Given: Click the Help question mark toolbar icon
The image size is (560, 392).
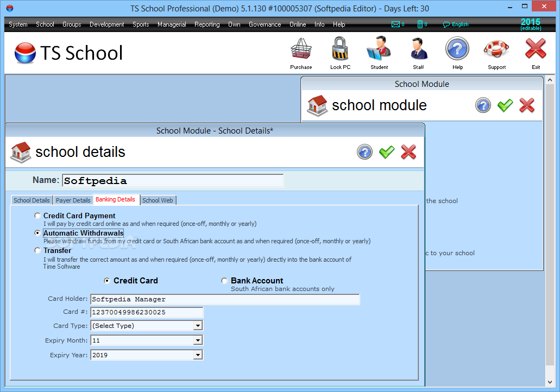Looking at the screenshot, I should pyautogui.click(x=457, y=48).
